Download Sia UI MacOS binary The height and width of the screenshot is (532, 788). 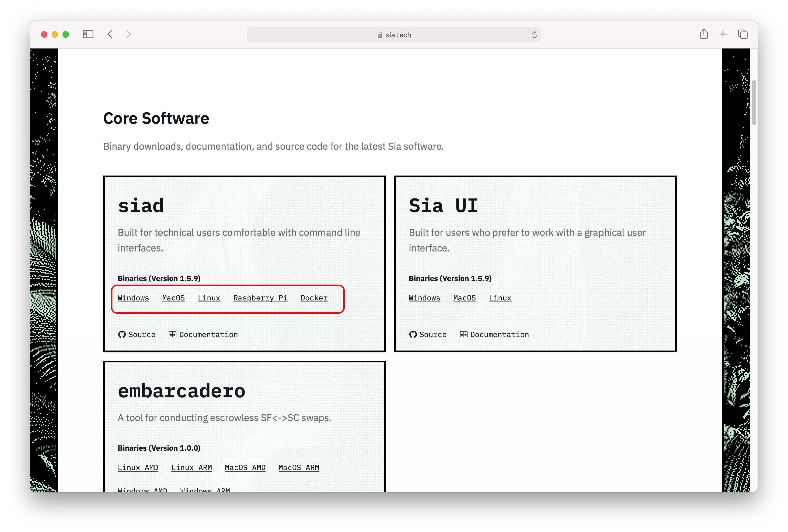point(465,298)
